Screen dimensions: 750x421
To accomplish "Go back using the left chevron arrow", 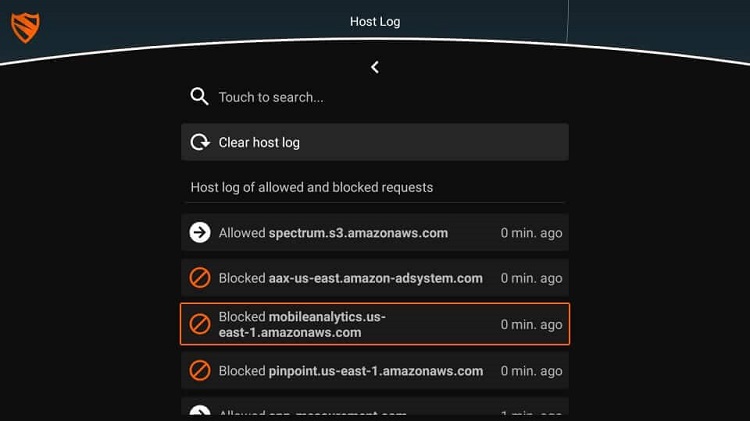I will (x=375, y=67).
